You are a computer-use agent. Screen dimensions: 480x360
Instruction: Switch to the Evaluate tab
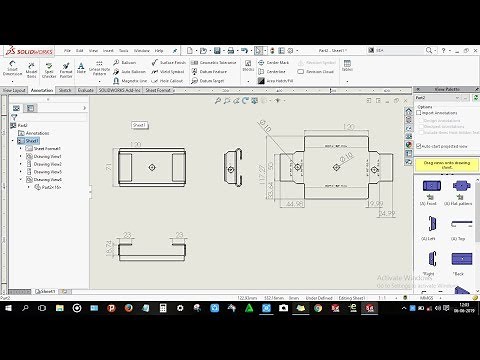(x=86, y=90)
